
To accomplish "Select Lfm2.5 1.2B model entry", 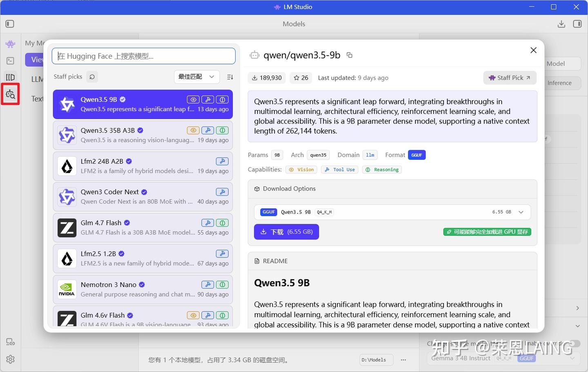I will point(143,259).
